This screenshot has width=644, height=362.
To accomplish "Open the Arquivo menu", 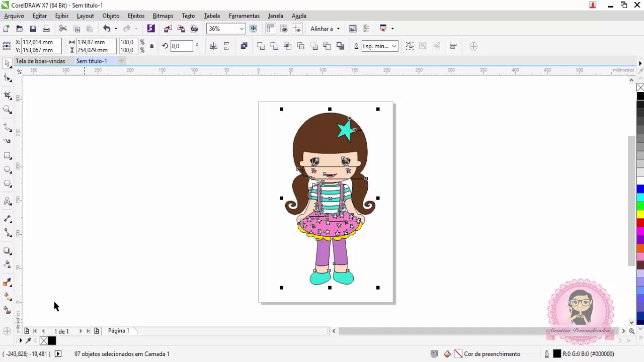I will click(14, 16).
